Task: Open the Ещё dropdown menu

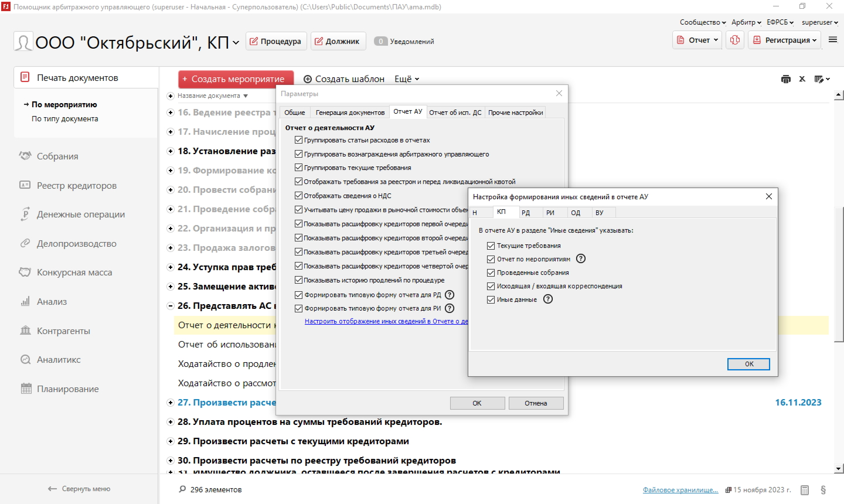Action: click(x=406, y=79)
